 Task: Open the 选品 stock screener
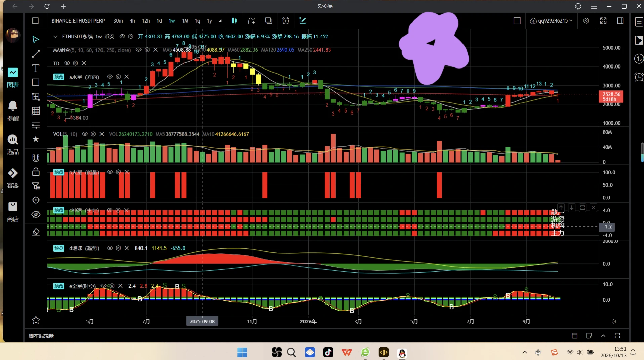13,145
